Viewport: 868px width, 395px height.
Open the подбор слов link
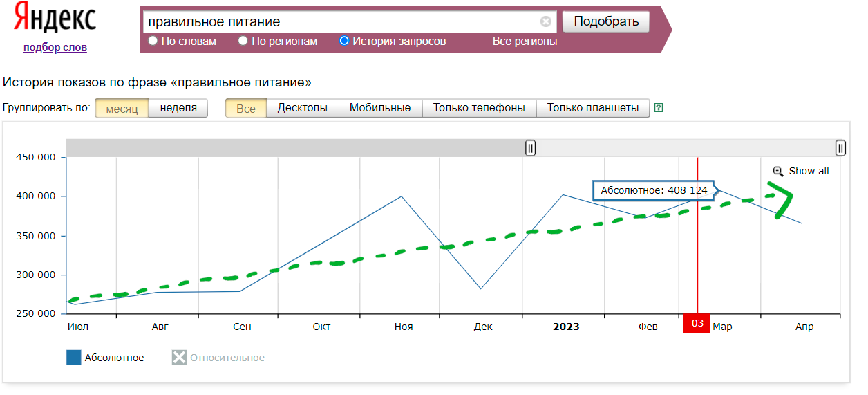(55, 48)
